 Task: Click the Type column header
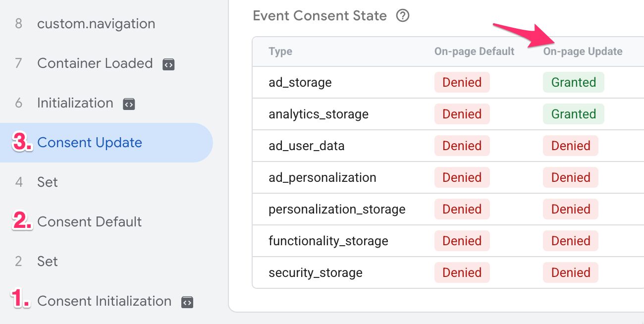[280, 52]
